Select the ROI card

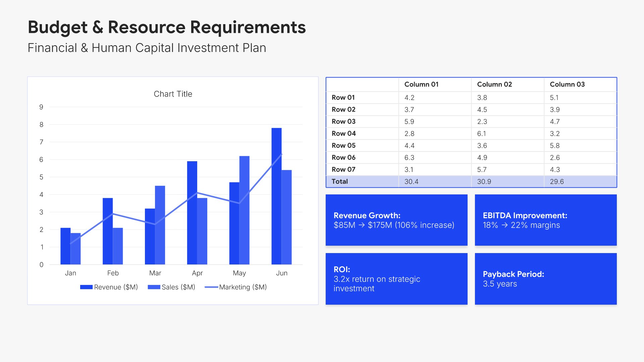pos(396,279)
